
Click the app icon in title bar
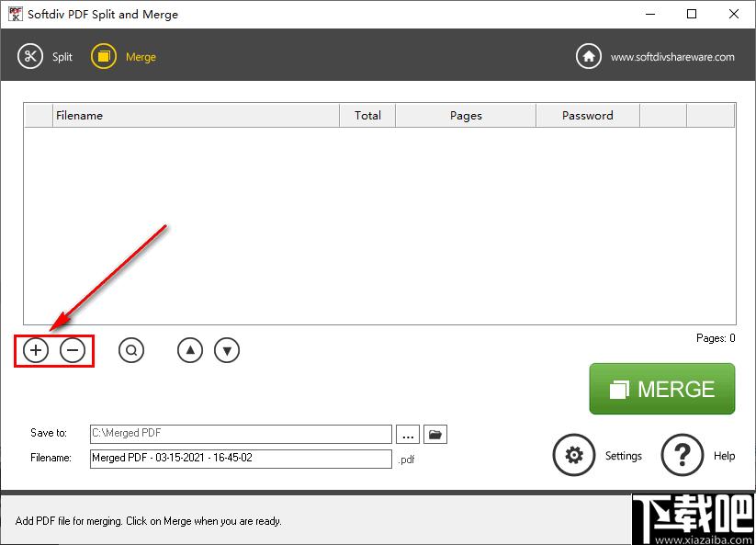[x=16, y=14]
